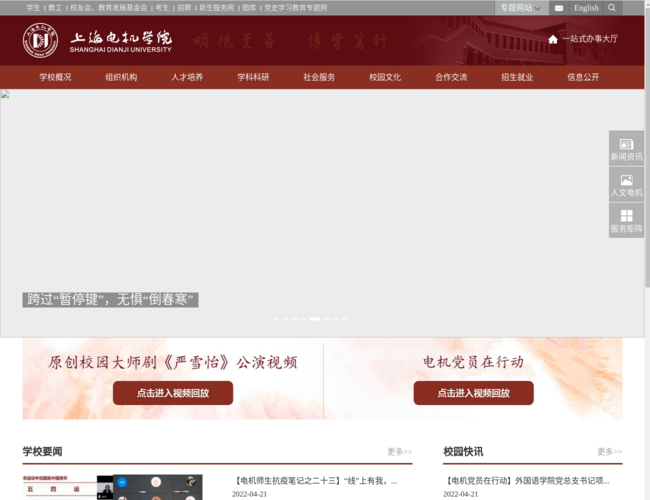This screenshot has width=650, height=500.
Task: Click 点击进入视频回放 under 电机党员在行动
Action: point(473,393)
